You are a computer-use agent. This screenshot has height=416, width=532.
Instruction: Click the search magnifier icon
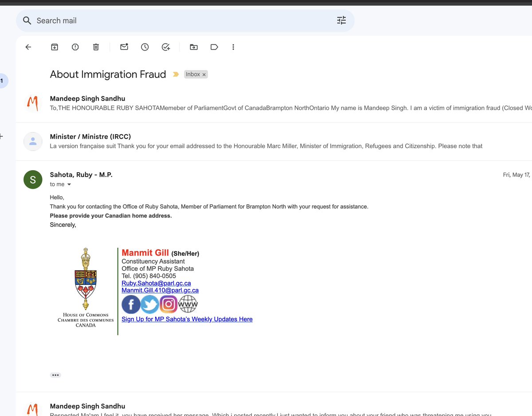pyautogui.click(x=27, y=20)
